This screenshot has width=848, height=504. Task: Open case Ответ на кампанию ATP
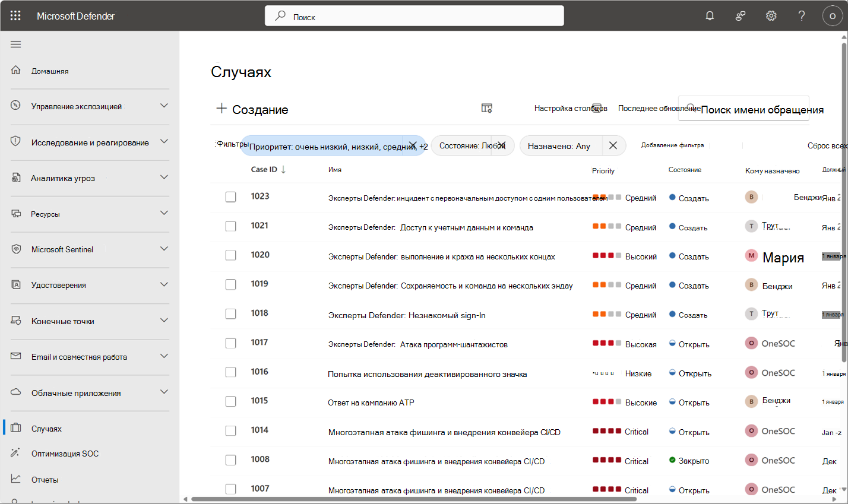tap(371, 402)
